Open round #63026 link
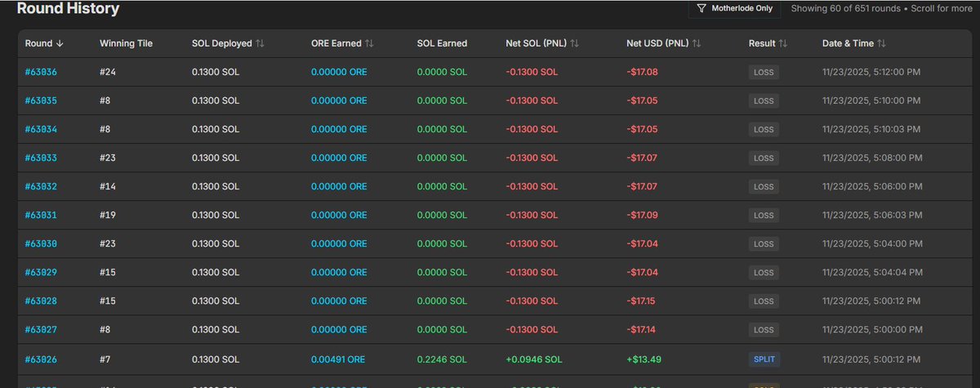The image size is (980, 388). (x=41, y=359)
